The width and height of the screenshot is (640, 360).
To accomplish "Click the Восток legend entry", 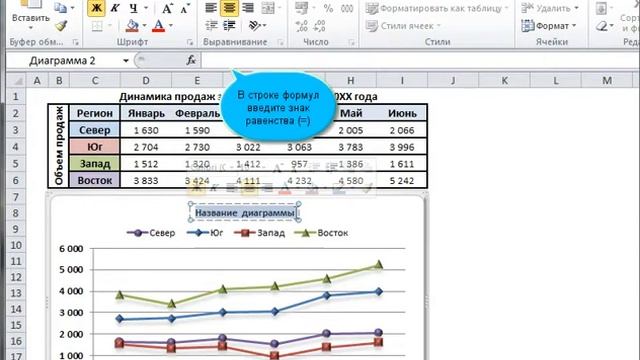I will pos(321,233).
